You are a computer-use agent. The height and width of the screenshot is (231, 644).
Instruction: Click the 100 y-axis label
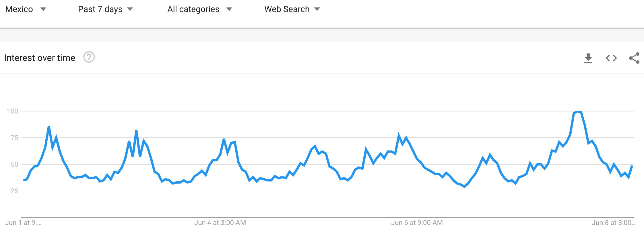point(12,111)
